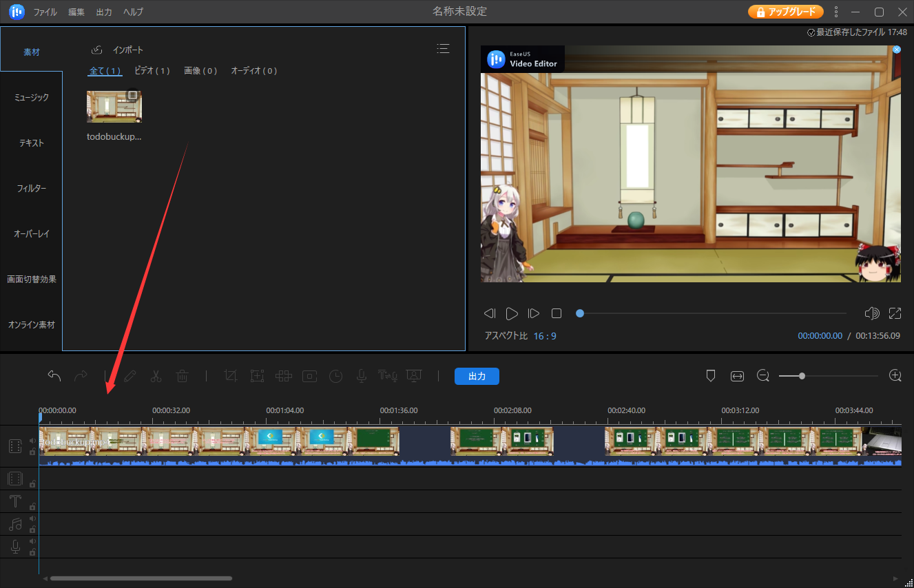Toggle the lock on the text track
Viewport: 914px width, 588px height.
tap(32, 507)
